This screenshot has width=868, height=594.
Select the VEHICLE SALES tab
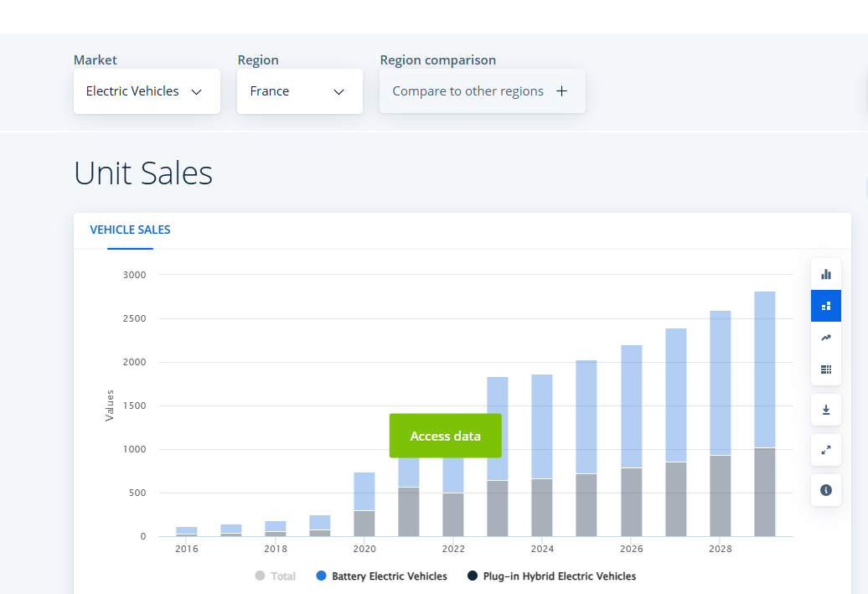point(130,230)
